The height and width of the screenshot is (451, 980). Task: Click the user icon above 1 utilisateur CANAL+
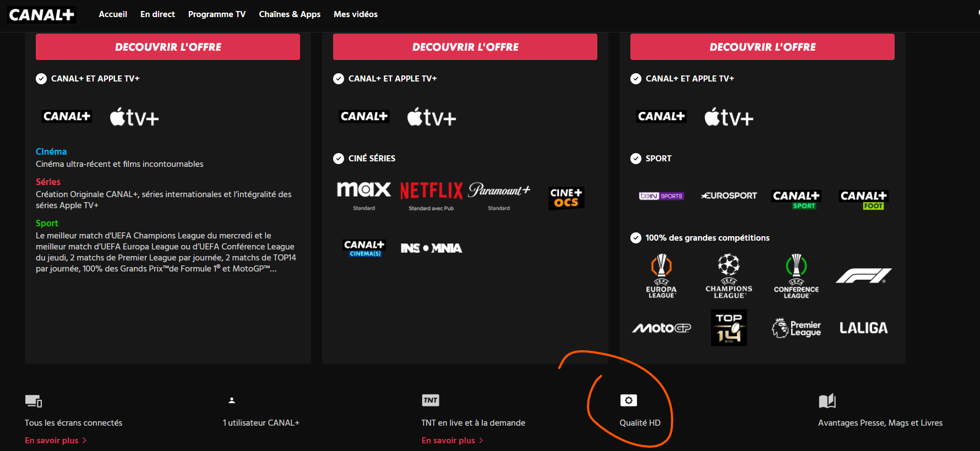pyautogui.click(x=232, y=400)
